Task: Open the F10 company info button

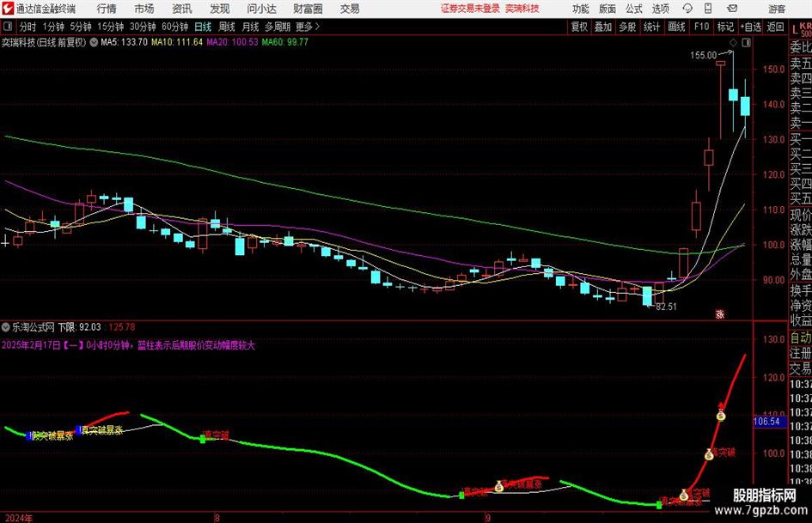Action: [x=702, y=27]
